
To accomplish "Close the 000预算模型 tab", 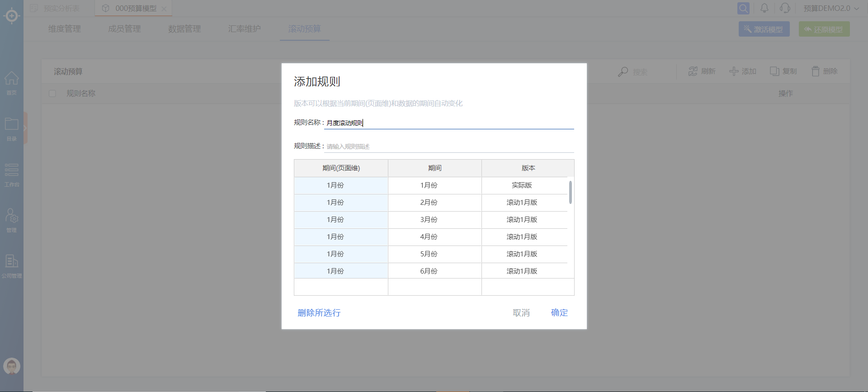I will pyautogui.click(x=164, y=9).
